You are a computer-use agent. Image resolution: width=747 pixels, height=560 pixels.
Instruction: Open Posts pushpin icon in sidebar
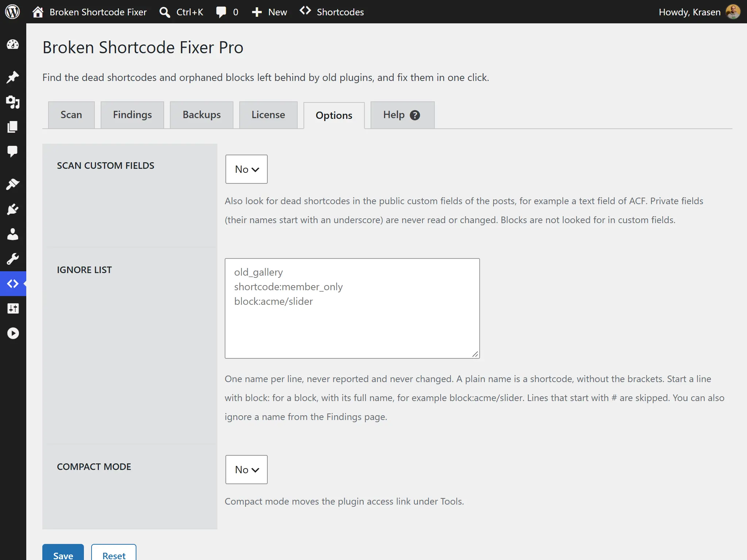point(13,77)
